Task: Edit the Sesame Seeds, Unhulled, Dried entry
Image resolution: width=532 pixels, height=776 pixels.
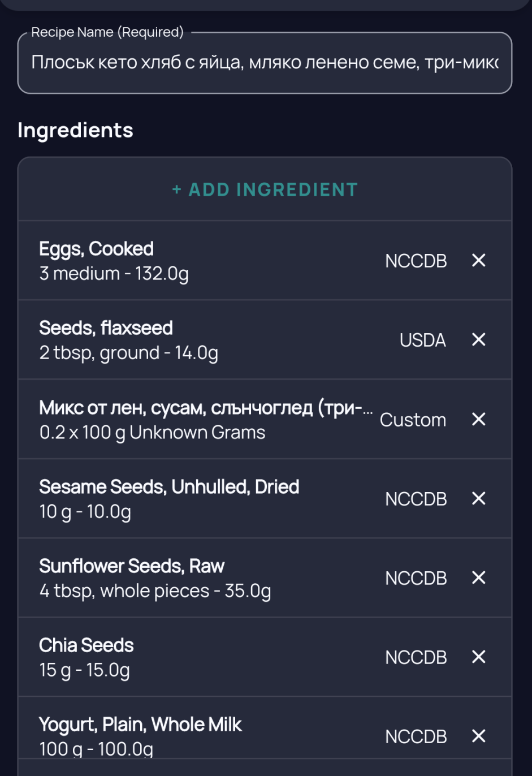Action: [170, 499]
